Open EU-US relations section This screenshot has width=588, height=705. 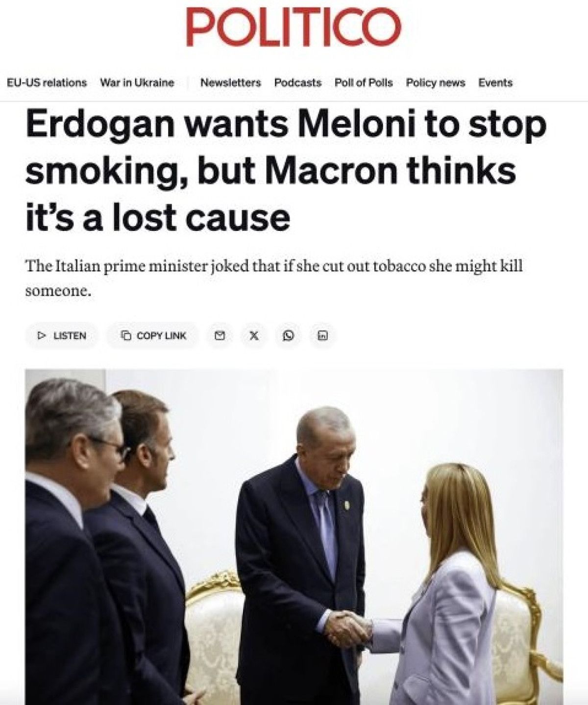47,83
